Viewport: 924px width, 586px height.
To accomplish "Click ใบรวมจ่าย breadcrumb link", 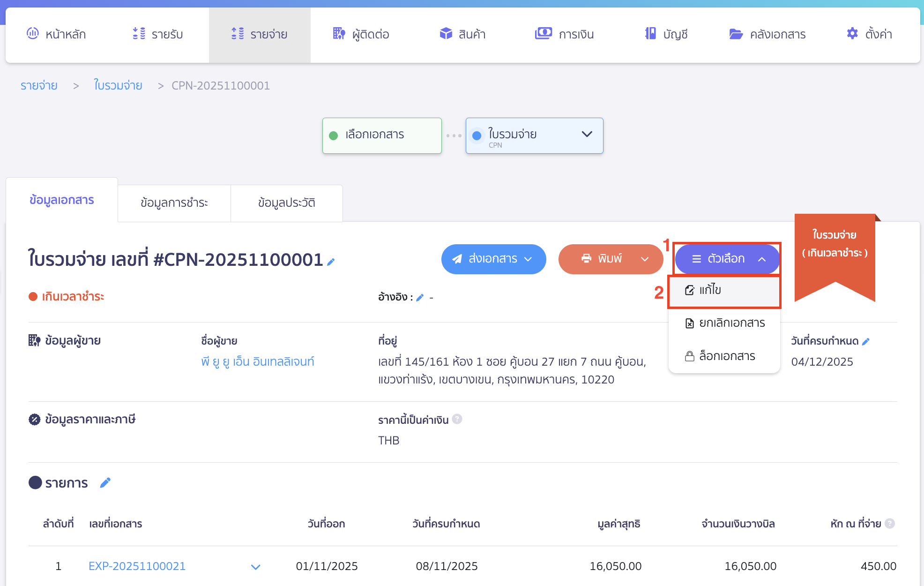I will click(x=118, y=85).
